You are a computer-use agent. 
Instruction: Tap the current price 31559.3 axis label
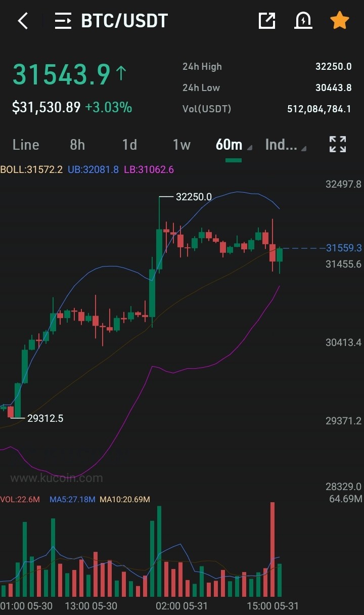tap(344, 248)
